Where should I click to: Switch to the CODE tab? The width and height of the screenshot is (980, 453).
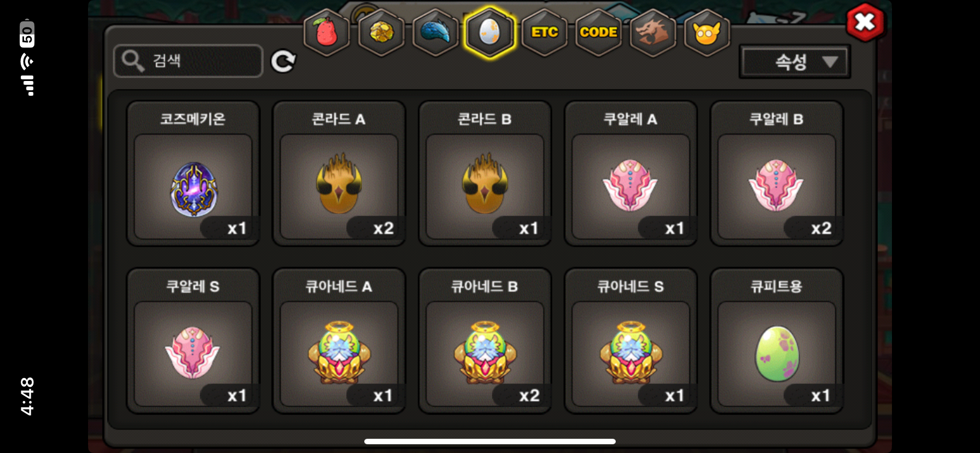(x=599, y=32)
